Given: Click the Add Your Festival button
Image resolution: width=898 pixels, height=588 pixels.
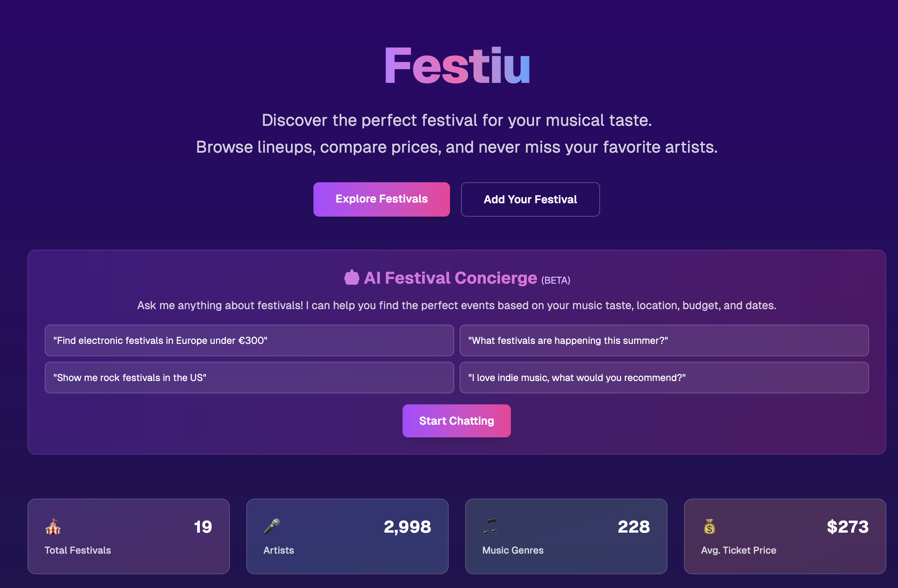Looking at the screenshot, I should (x=530, y=199).
